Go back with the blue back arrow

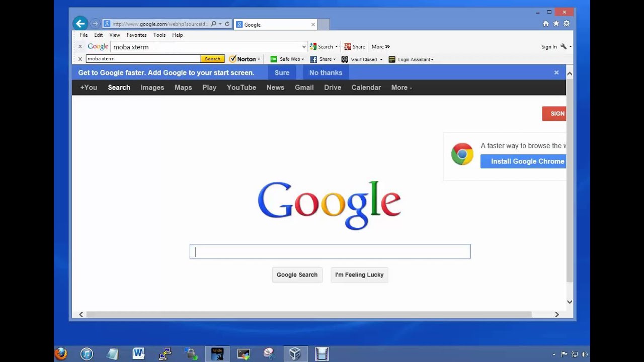pos(80,23)
